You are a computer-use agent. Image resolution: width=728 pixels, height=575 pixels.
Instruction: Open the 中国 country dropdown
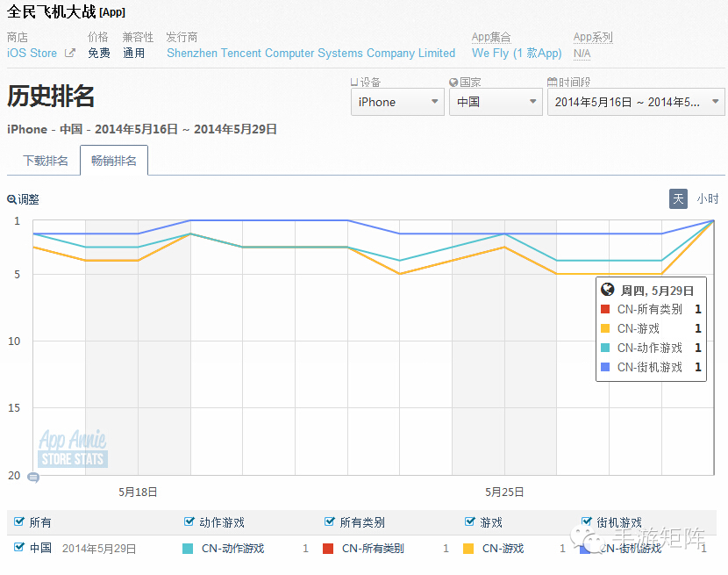pos(496,102)
